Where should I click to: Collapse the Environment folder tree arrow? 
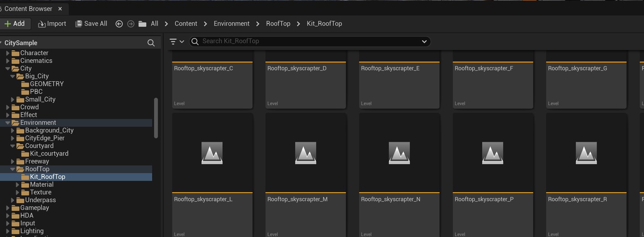point(8,123)
